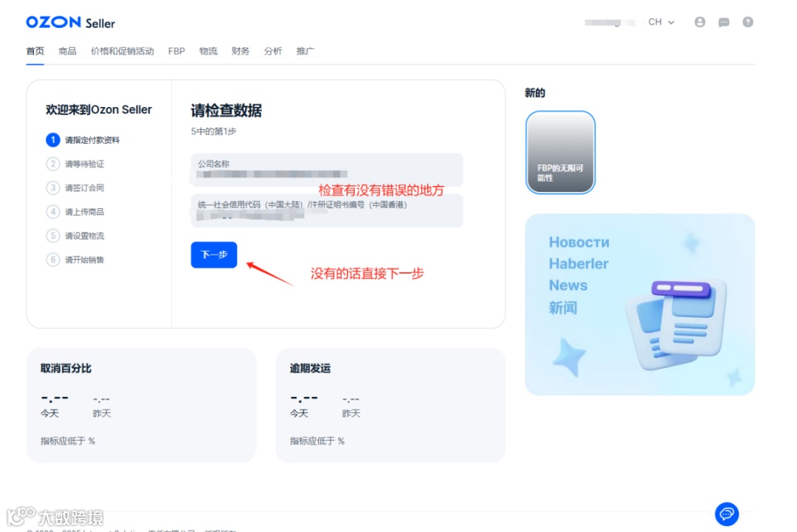Viewport: 797px width, 532px height.
Task: Select step 4 请上传商品
Action: point(75,211)
